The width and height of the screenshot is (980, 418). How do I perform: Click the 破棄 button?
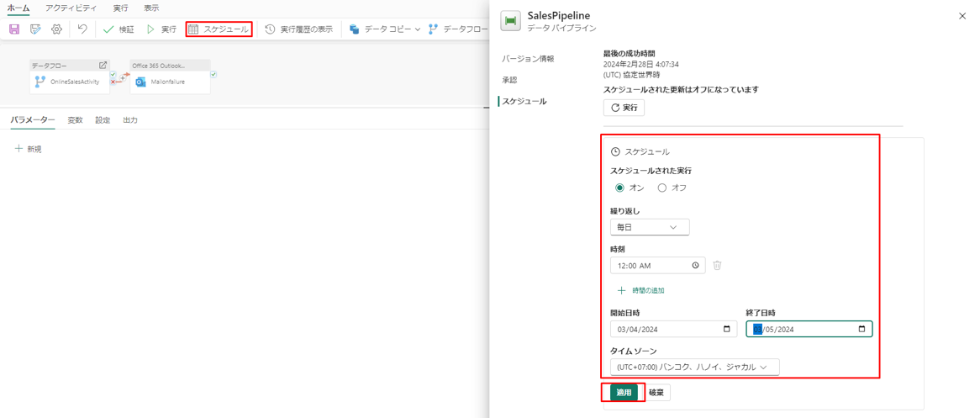pos(656,393)
